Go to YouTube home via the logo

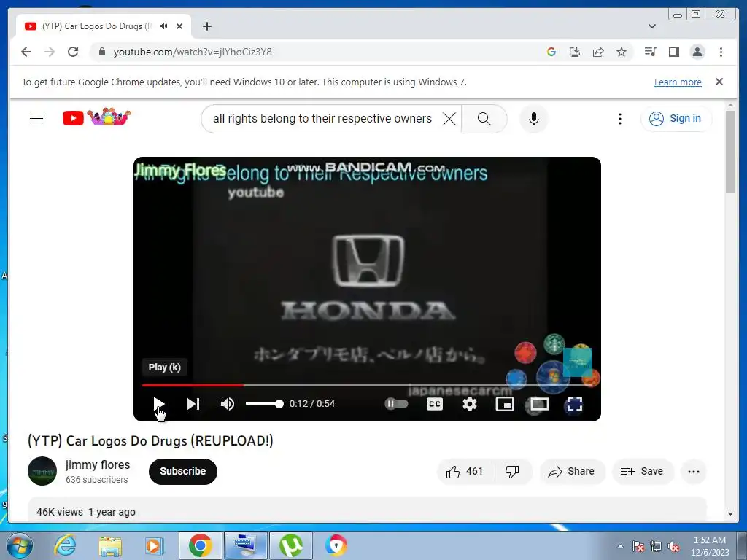click(x=96, y=117)
